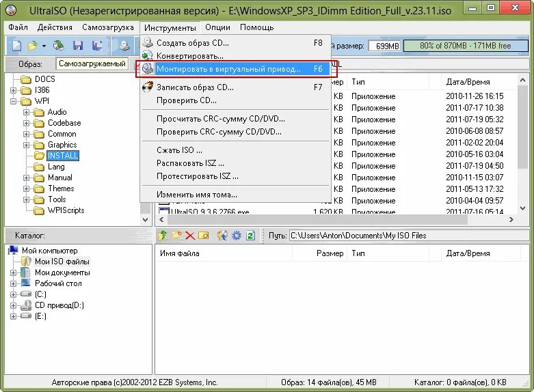Select Мои ISO файлы in catalog tree
Screen dimensions: 534x392
click(62, 262)
